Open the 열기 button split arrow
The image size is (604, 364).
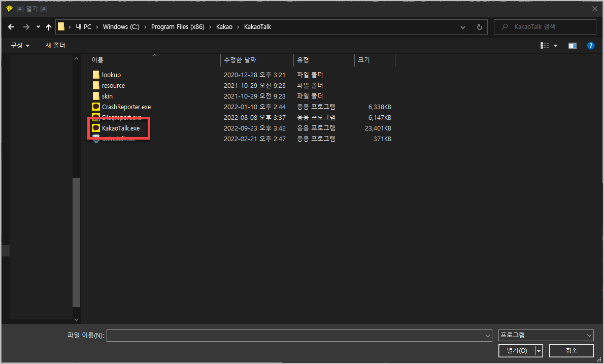point(539,351)
